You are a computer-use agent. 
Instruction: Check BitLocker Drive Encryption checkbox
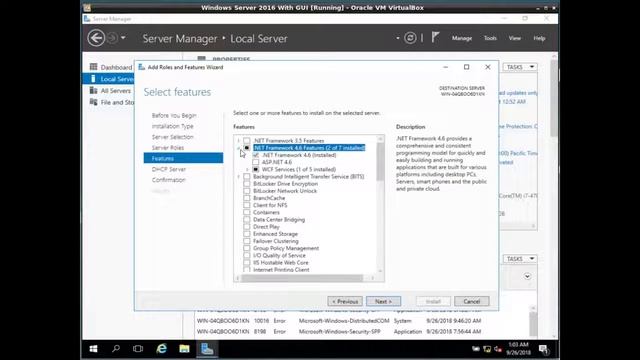click(247, 184)
